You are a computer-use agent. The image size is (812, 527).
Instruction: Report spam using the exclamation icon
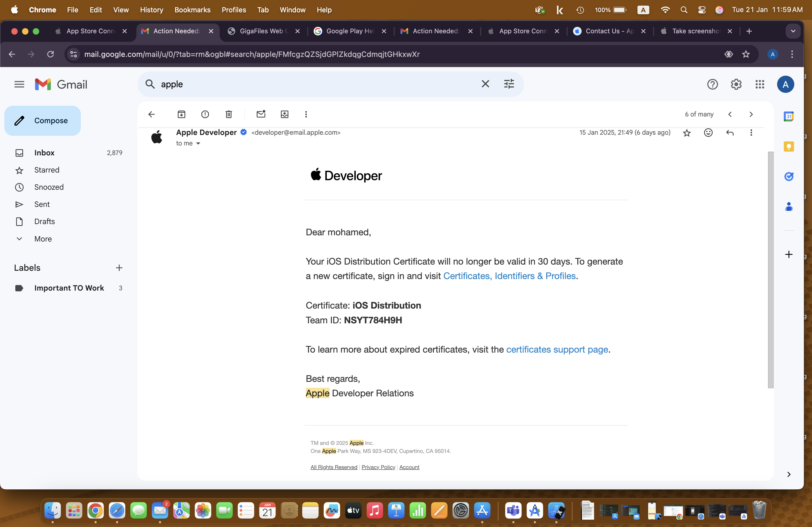click(x=205, y=114)
